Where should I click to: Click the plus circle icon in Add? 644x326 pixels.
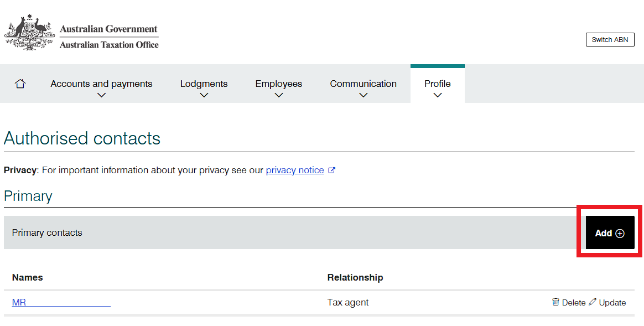coord(620,234)
